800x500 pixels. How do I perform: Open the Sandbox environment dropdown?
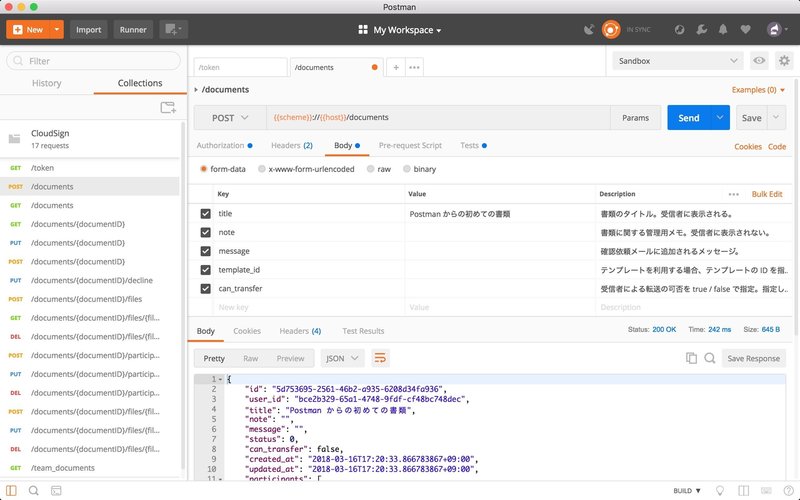pyautogui.click(x=678, y=61)
